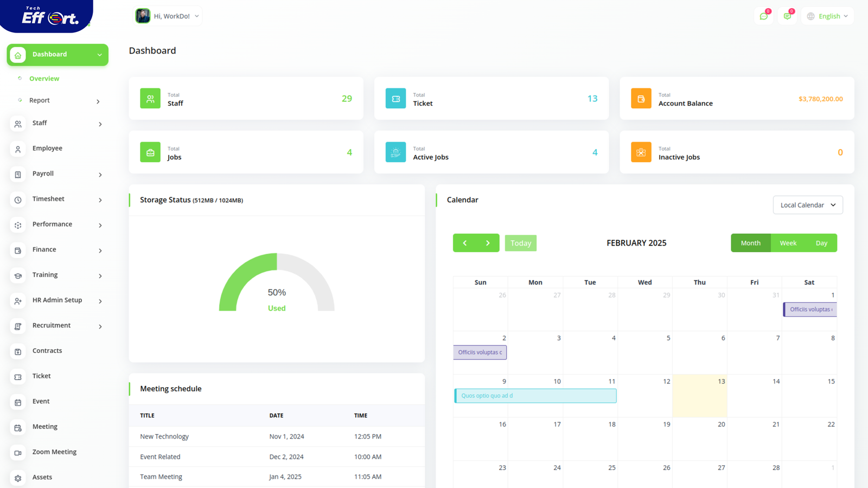Open the notifications icon beside the language selector
Viewport: 868px width, 488px height.
tap(787, 16)
